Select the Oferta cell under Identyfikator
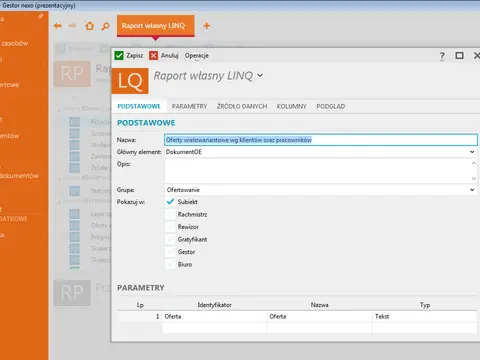480x360 pixels. coord(215,316)
